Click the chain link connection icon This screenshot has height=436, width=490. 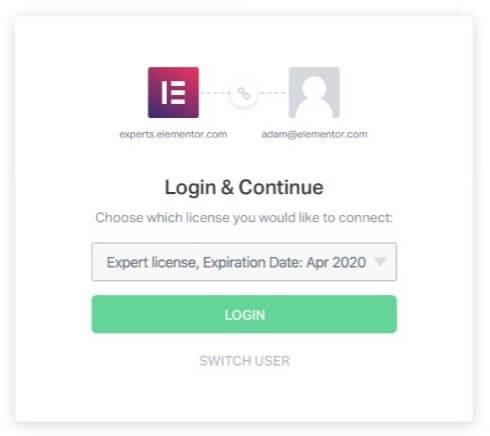(x=244, y=93)
